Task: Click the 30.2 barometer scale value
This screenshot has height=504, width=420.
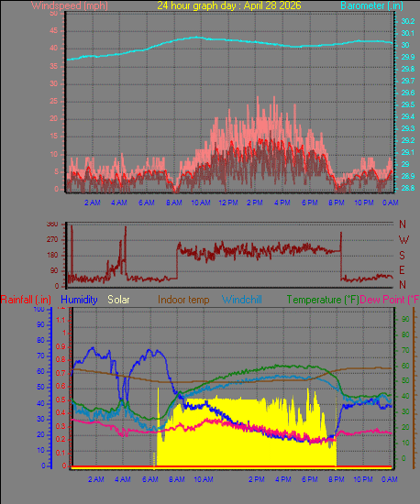Action: point(408,21)
